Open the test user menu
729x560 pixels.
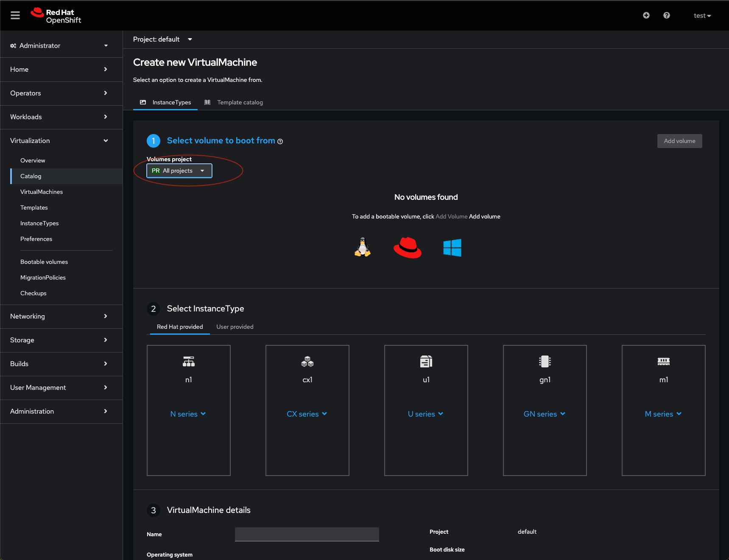coord(702,16)
